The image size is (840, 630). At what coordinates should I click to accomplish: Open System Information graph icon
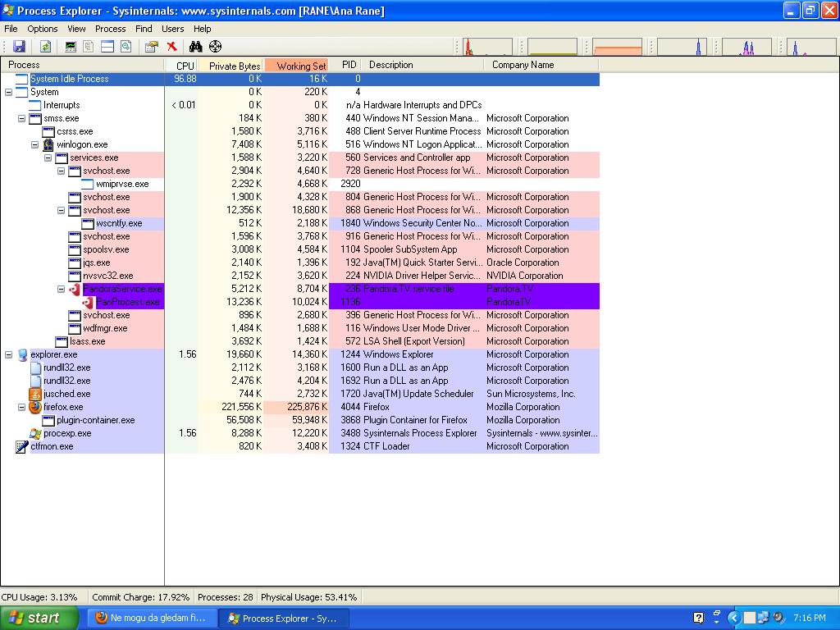71,47
